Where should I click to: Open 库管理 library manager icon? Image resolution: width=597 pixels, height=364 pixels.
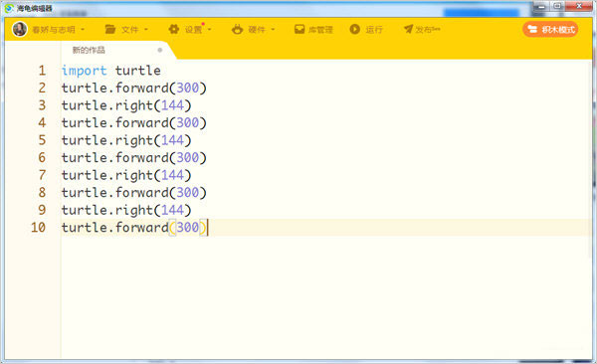tap(299, 29)
